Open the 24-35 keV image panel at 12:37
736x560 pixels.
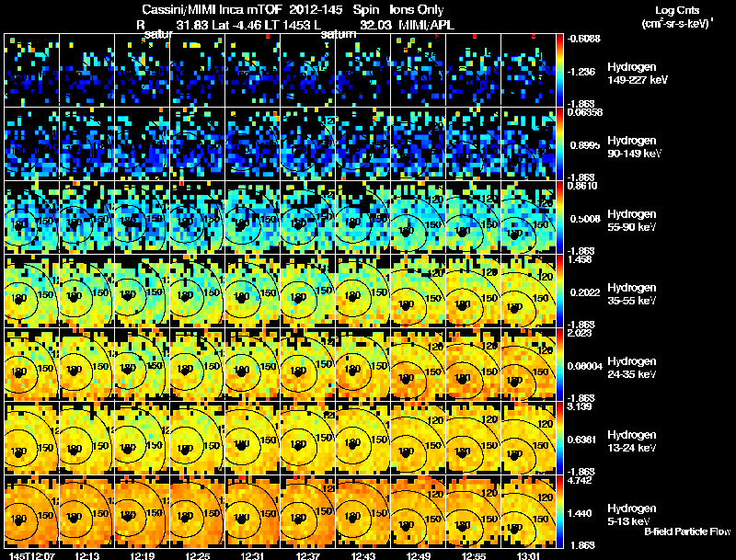[x=308, y=364]
